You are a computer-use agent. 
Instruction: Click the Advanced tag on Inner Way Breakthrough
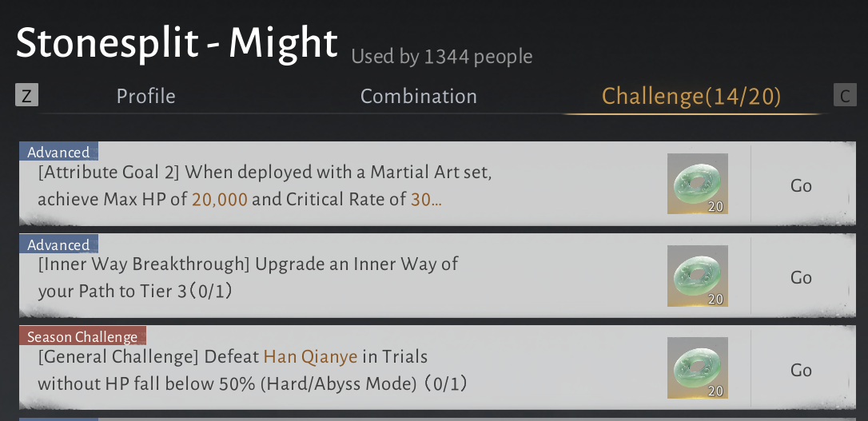click(58, 244)
